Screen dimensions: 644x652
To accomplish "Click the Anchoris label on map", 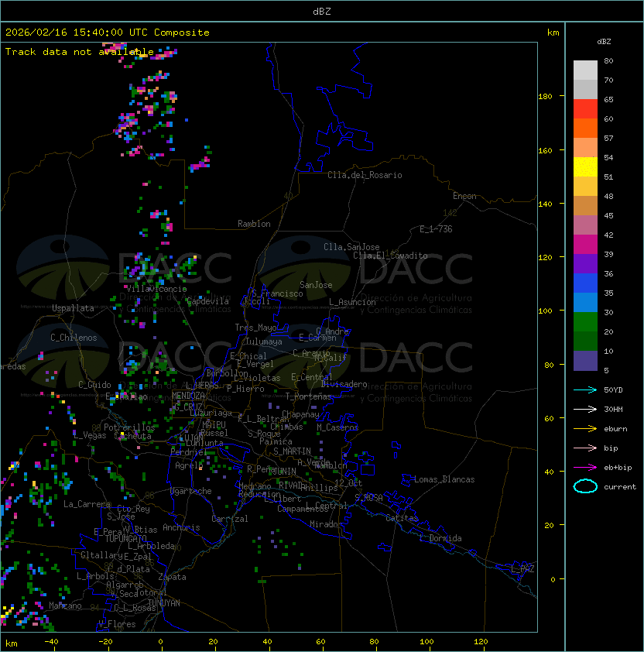I will point(181,527).
